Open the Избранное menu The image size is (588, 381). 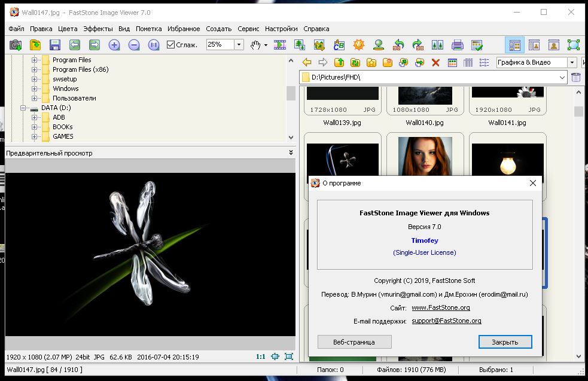click(x=184, y=29)
